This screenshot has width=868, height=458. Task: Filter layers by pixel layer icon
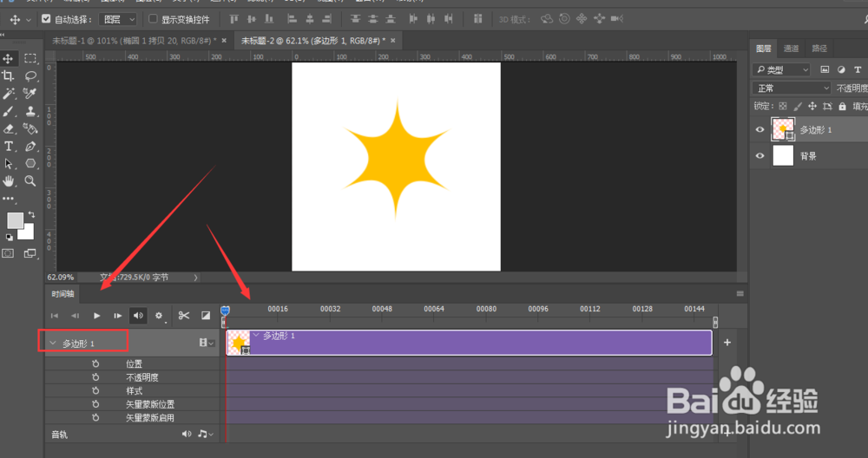(x=825, y=69)
